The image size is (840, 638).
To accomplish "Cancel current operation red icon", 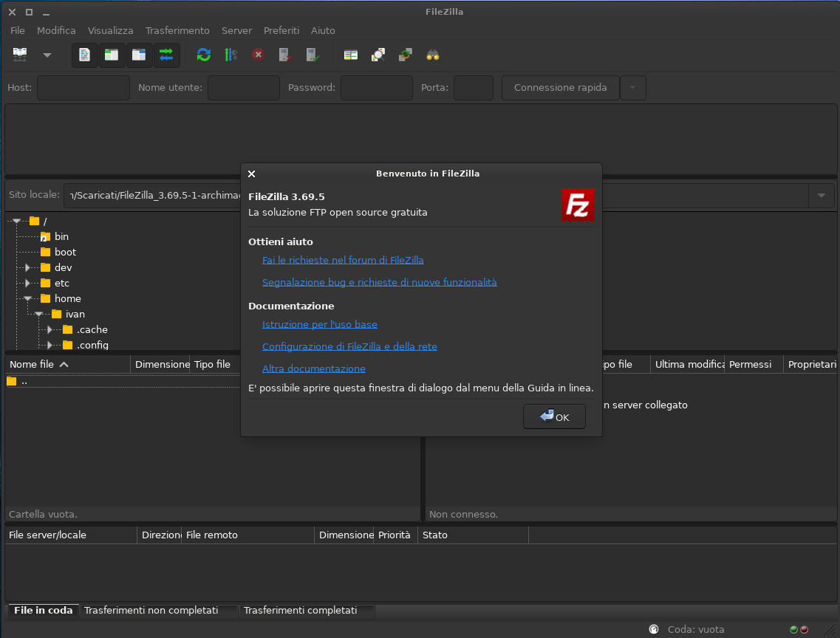I will (259, 55).
